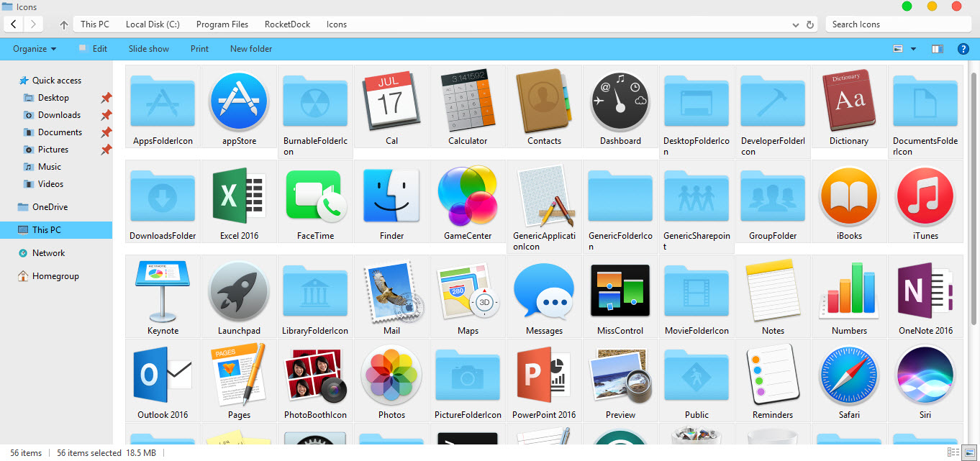The width and height of the screenshot is (980, 461).
Task: Expand the view options dropdown arrow
Action: (912, 48)
